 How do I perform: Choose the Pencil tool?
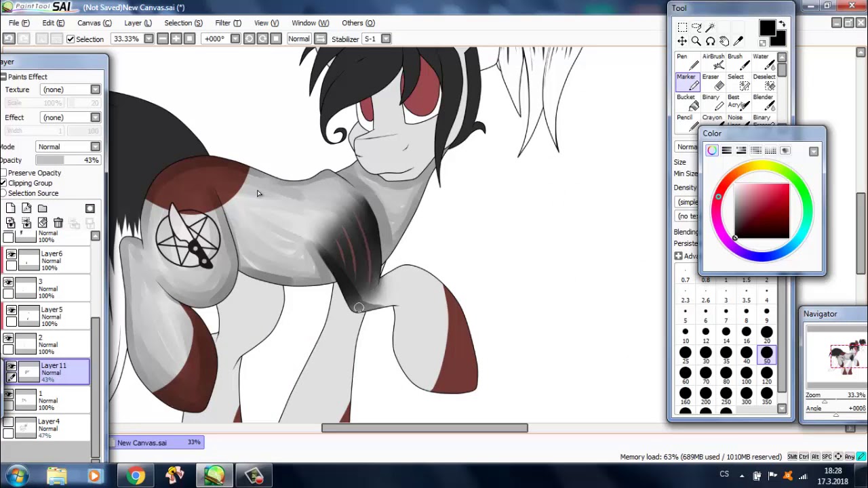click(687, 121)
